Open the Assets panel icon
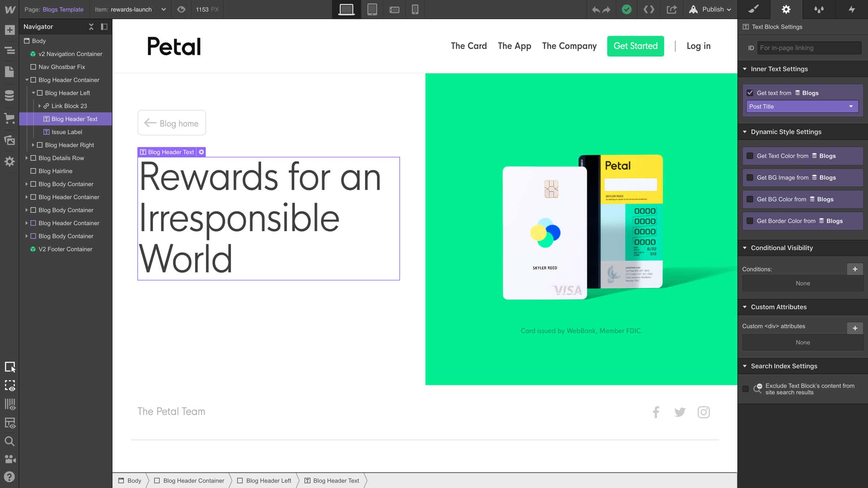 click(x=9, y=140)
